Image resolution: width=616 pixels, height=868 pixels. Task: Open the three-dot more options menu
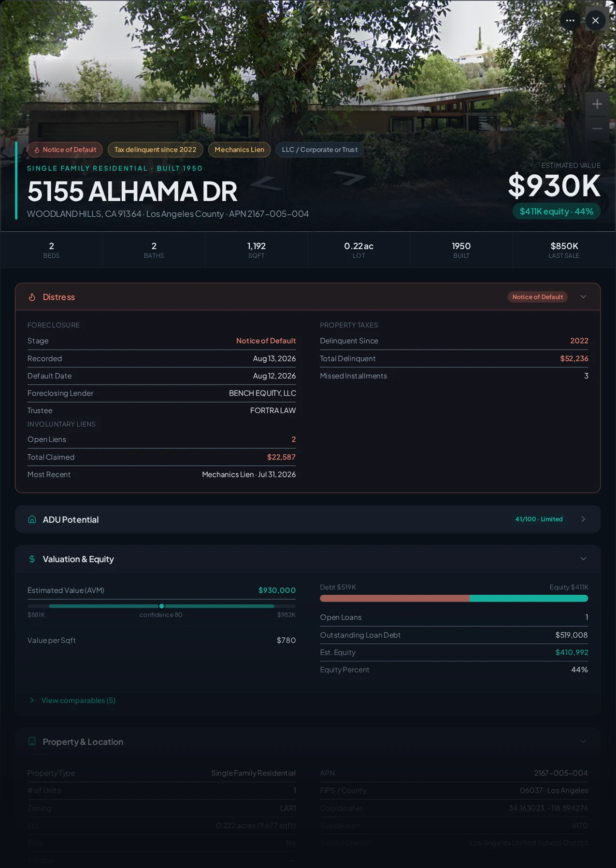(x=570, y=20)
